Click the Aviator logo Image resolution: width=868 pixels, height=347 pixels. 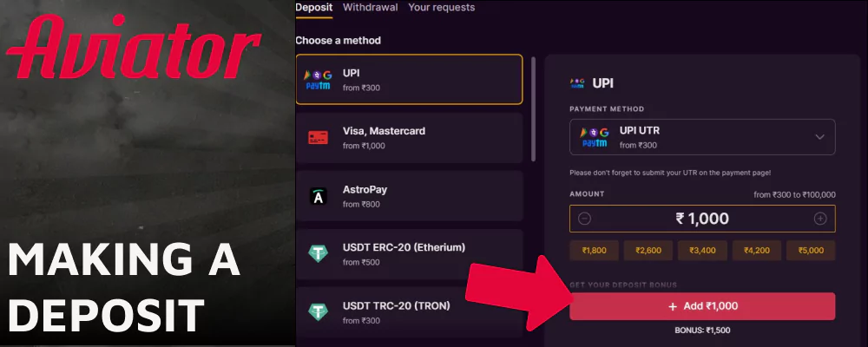pyautogui.click(x=134, y=47)
